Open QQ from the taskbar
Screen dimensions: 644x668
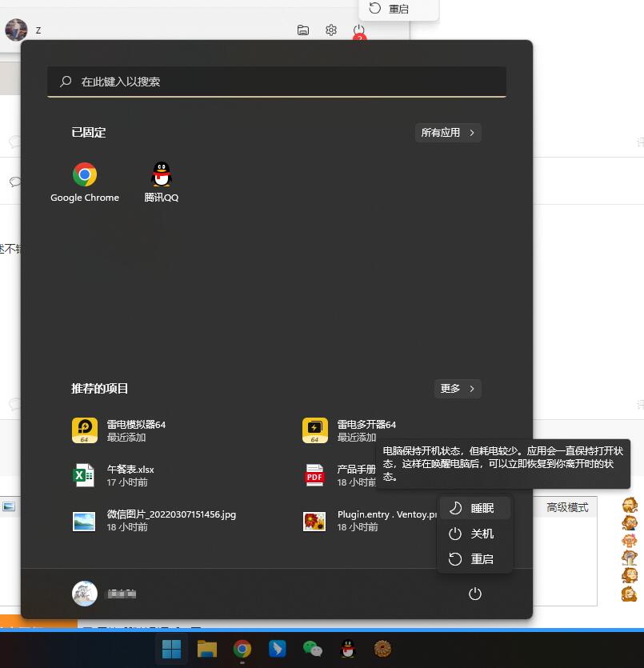[x=347, y=649]
